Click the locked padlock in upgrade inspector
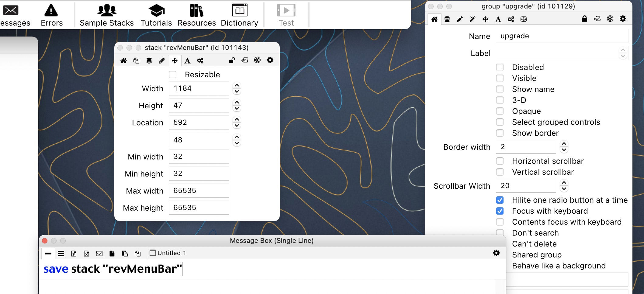 point(584,19)
